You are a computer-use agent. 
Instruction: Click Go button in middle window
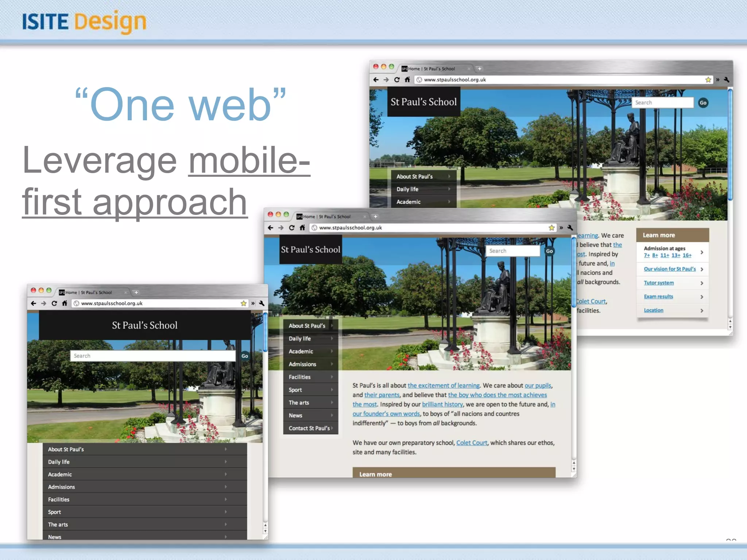549,251
